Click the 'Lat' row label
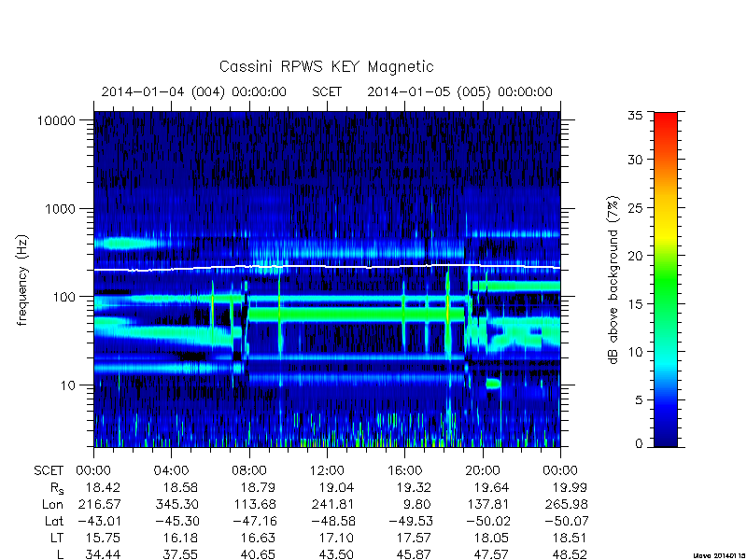 tap(54, 521)
